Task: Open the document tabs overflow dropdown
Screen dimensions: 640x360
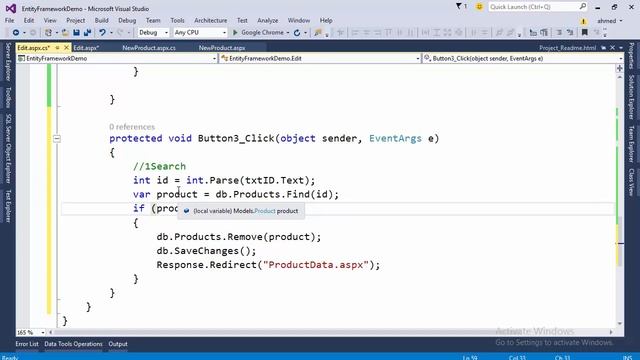Action: click(x=621, y=48)
